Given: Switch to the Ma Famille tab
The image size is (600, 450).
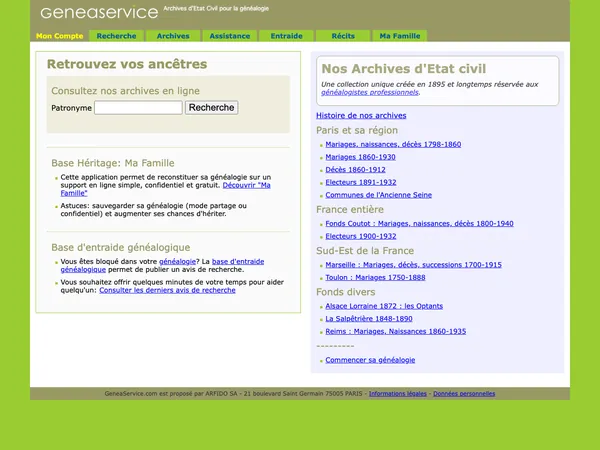Looking at the screenshot, I should tap(399, 36).
